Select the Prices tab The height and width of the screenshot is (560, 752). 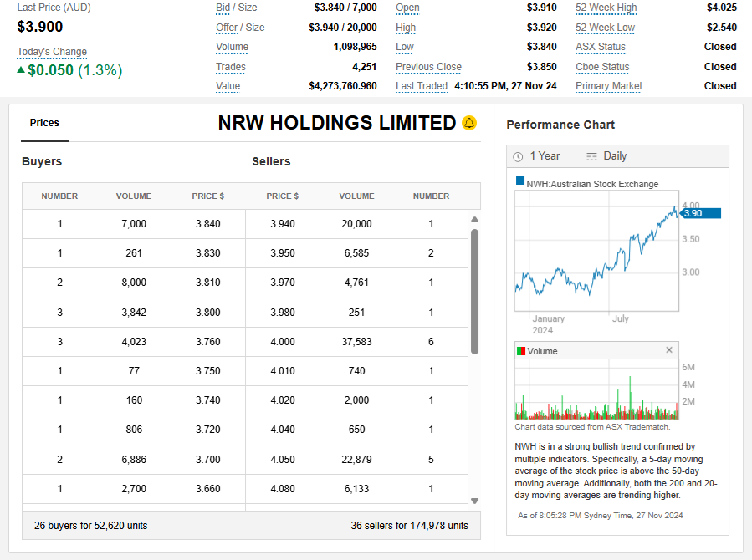coord(44,123)
